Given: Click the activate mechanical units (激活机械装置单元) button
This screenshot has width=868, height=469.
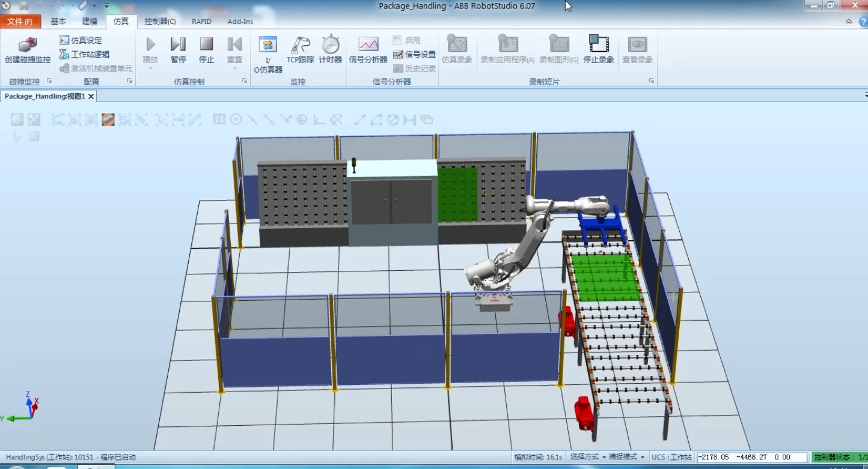Looking at the screenshot, I should (96, 68).
